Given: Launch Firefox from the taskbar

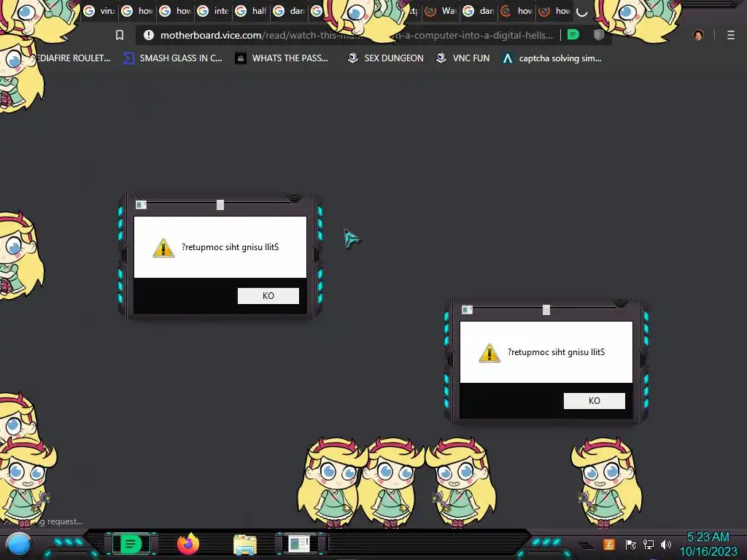Looking at the screenshot, I should (x=188, y=544).
